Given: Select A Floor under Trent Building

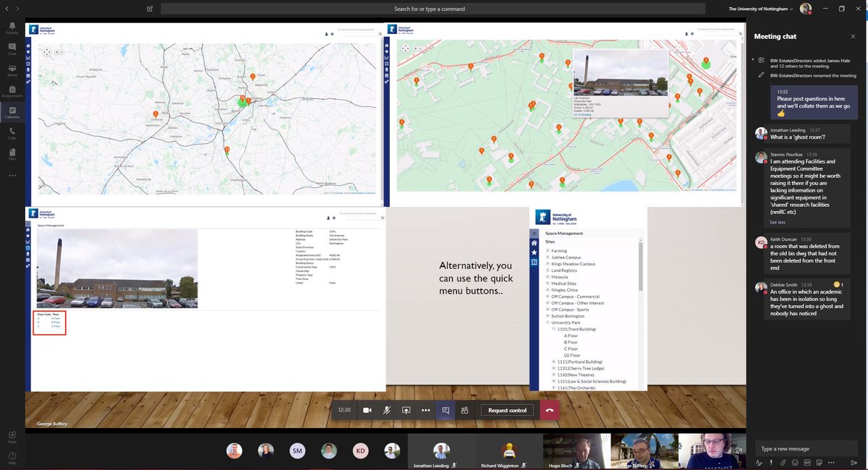Looking at the screenshot, I should click(x=571, y=336).
